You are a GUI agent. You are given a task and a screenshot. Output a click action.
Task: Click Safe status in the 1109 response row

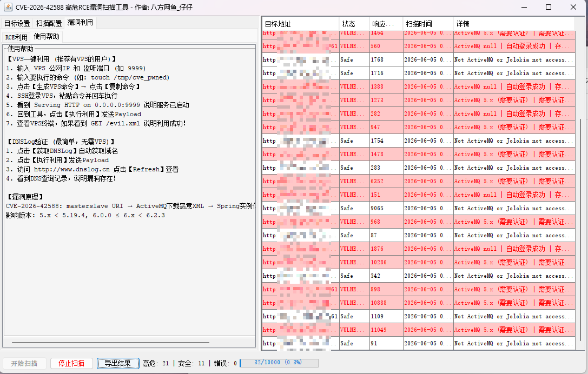[354, 316]
